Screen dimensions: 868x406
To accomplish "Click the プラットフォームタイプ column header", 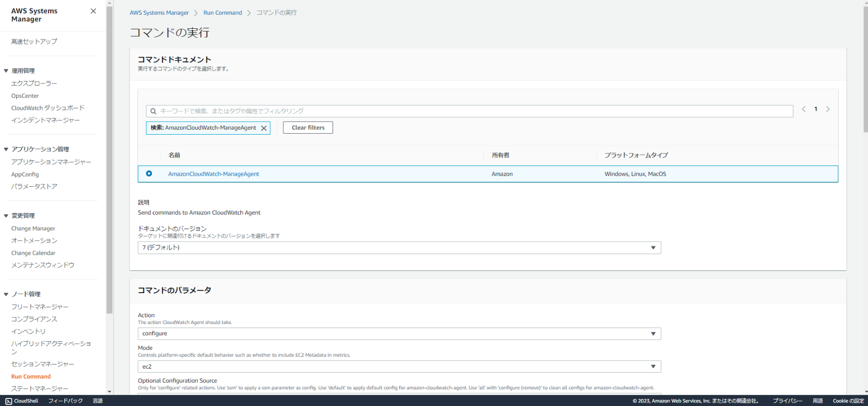I will pyautogui.click(x=636, y=155).
